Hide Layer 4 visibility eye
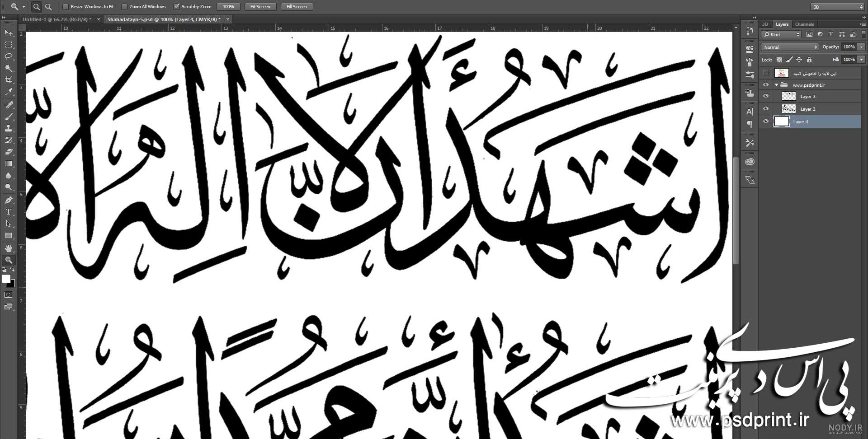868x439 pixels. pyautogui.click(x=765, y=121)
